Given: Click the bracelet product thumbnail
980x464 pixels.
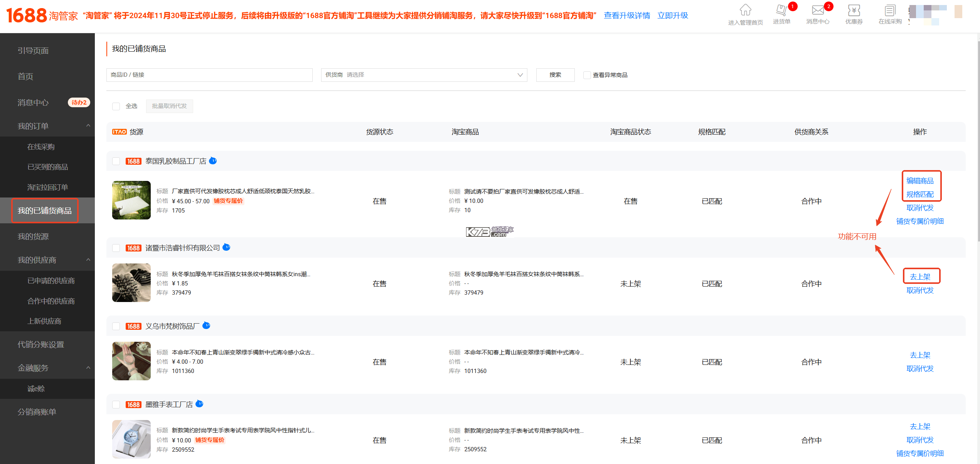Looking at the screenshot, I should [131, 361].
